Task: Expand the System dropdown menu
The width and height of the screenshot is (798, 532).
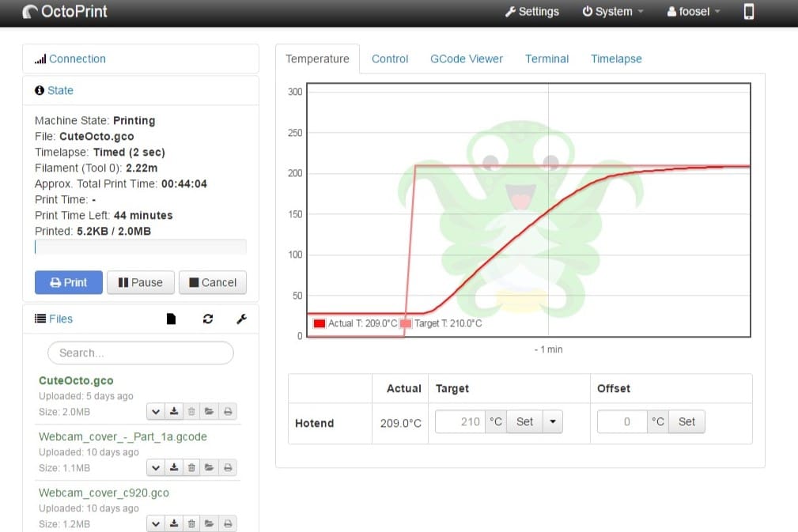Action: 613,11
